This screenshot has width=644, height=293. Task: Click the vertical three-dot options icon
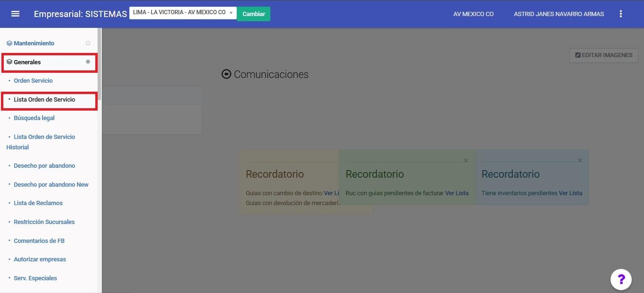click(620, 14)
